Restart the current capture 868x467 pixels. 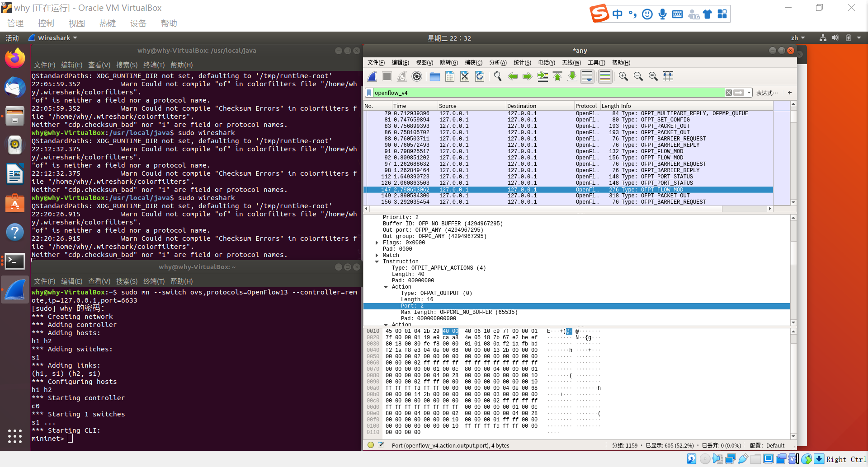coord(402,77)
